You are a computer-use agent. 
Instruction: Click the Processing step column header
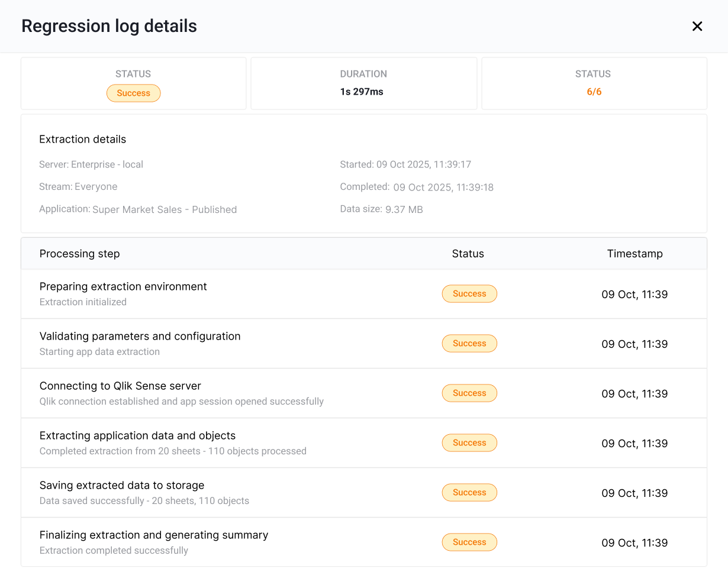coord(79,253)
